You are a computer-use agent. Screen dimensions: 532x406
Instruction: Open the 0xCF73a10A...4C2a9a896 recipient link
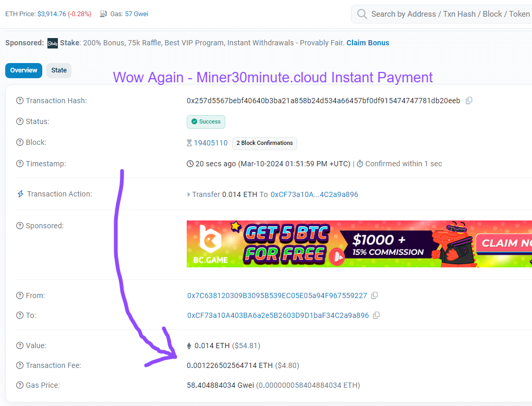[314, 194]
